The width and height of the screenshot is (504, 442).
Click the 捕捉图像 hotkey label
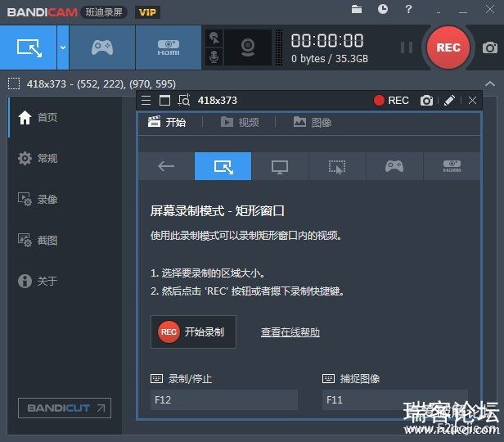(360, 379)
